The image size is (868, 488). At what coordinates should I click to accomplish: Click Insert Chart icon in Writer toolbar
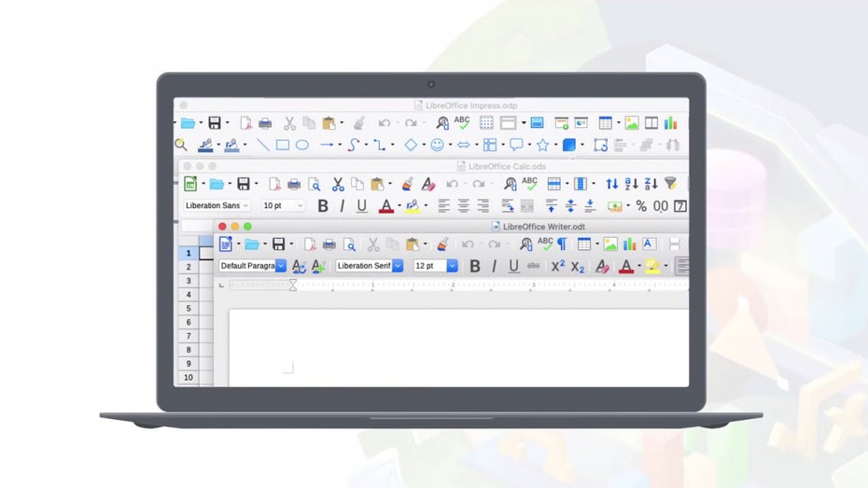pos(629,244)
